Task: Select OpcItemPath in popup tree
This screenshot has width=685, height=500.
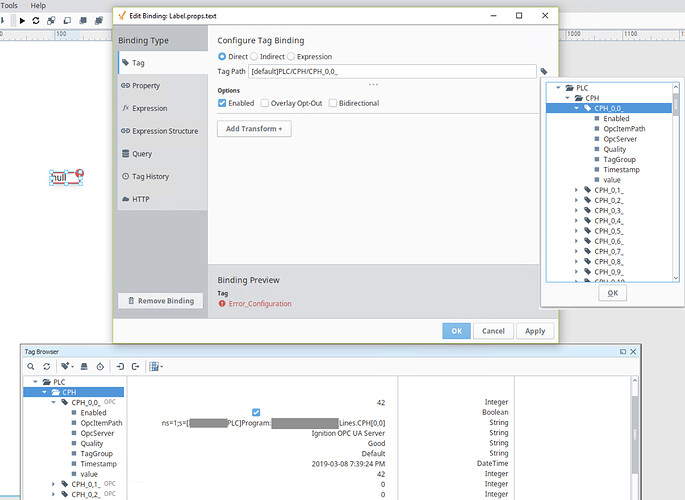Action: tap(624, 129)
